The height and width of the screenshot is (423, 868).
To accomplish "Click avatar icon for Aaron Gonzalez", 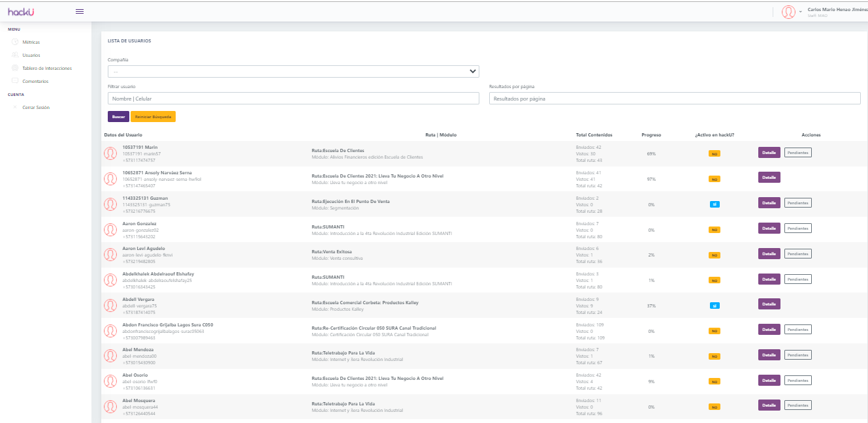I will [x=110, y=230].
